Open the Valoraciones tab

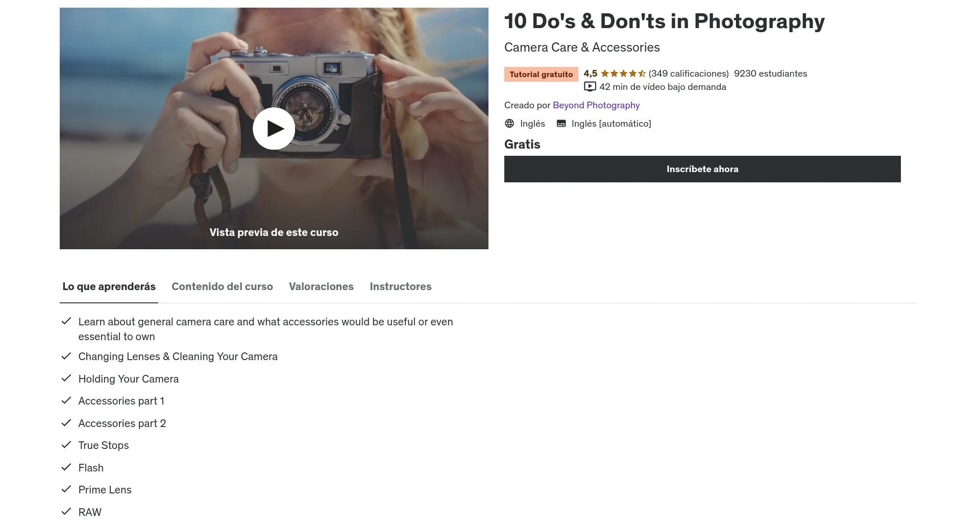click(321, 287)
